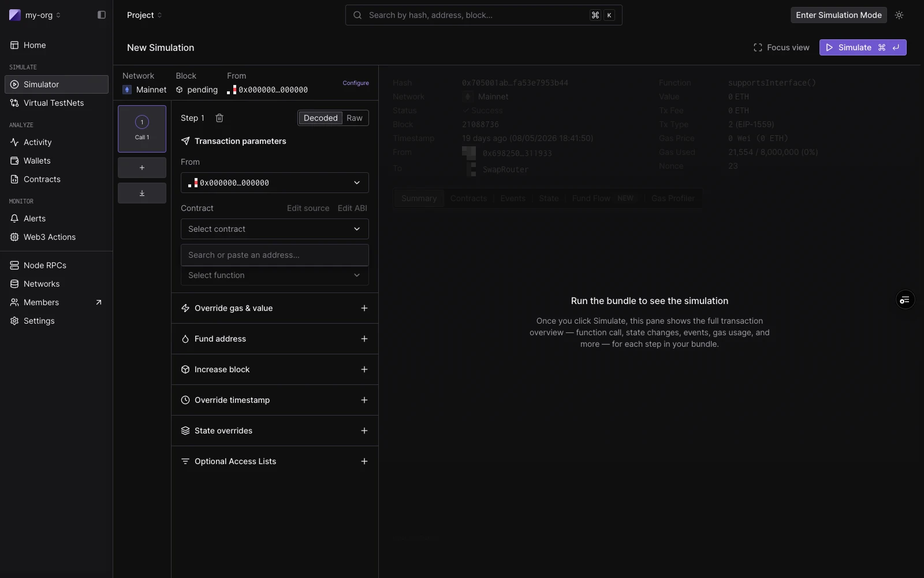Click Edit source link

(308, 208)
